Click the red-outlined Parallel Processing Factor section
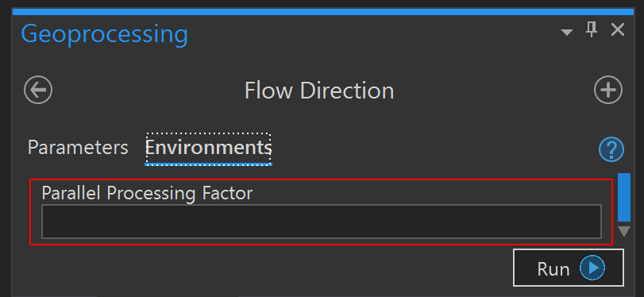Image resolution: width=644 pixels, height=297 pixels. pyautogui.click(x=321, y=212)
